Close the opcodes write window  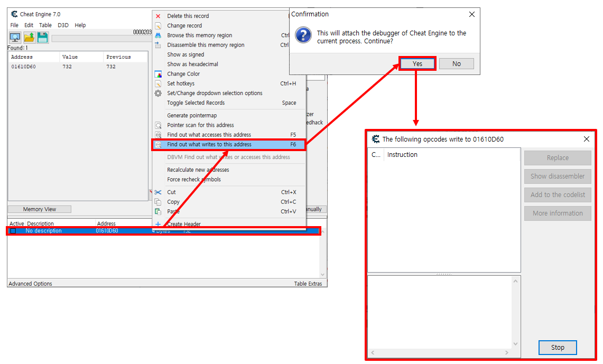[587, 139]
